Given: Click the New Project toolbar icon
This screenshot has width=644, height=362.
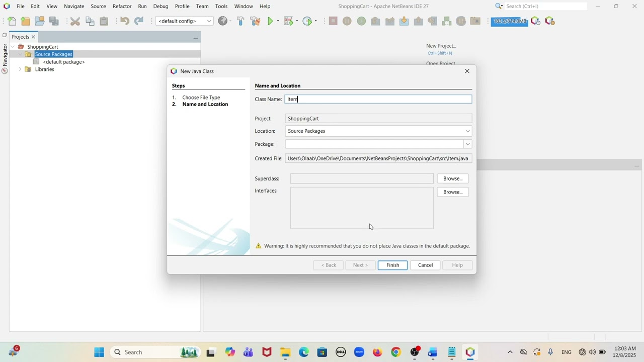Looking at the screenshot, I should 26,21.
